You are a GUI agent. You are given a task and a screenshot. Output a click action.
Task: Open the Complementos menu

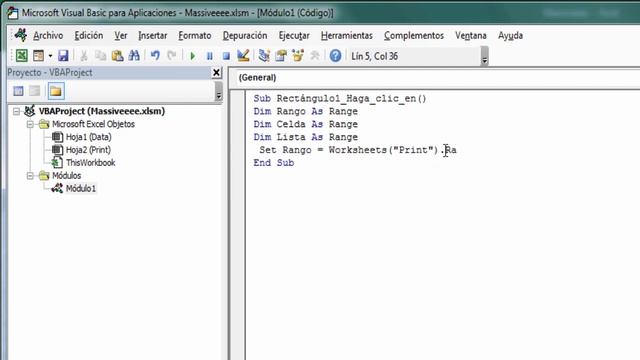click(414, 36)
